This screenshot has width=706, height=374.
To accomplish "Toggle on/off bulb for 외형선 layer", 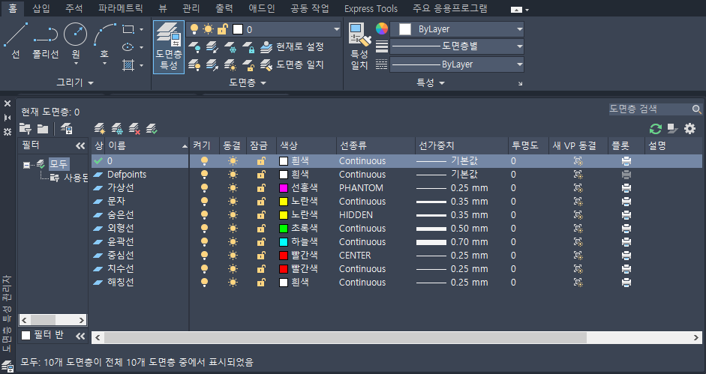I will coord(204,228).
